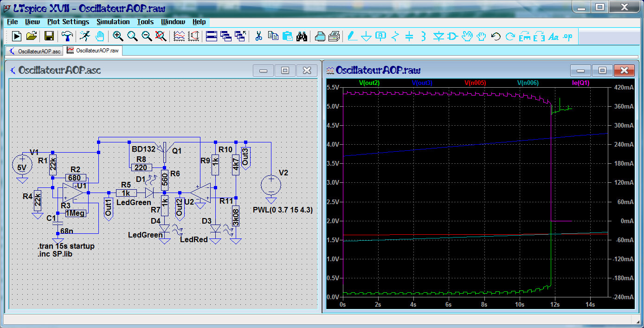Click the BD132 transistor label
The image size is (644, 328).
pyautogui.click(x=143, y=149)
